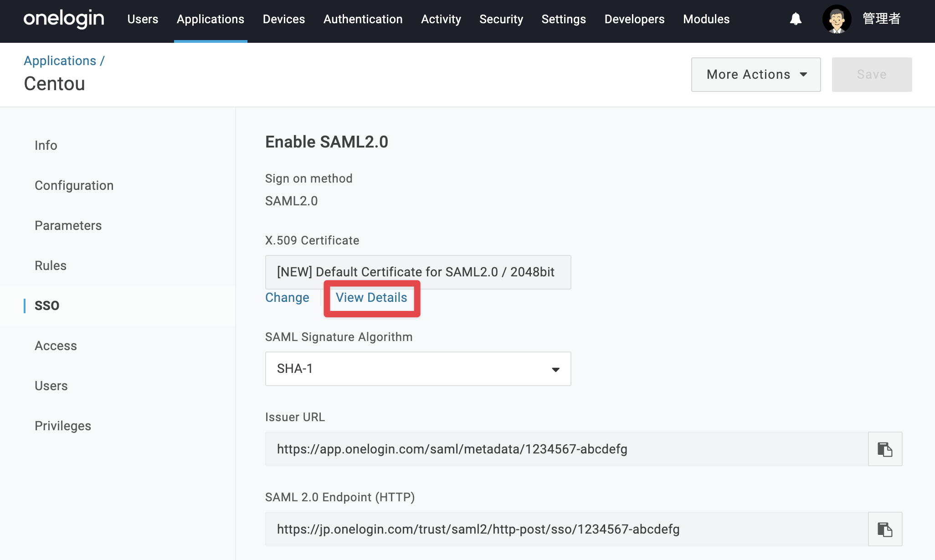Click the Centou application title
935x560 pixels.
pyautogui.click(x=54, y=84)
